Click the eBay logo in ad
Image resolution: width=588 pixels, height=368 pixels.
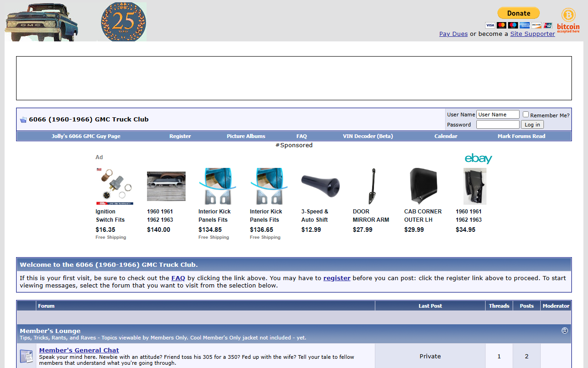click(x=478, y=159)
